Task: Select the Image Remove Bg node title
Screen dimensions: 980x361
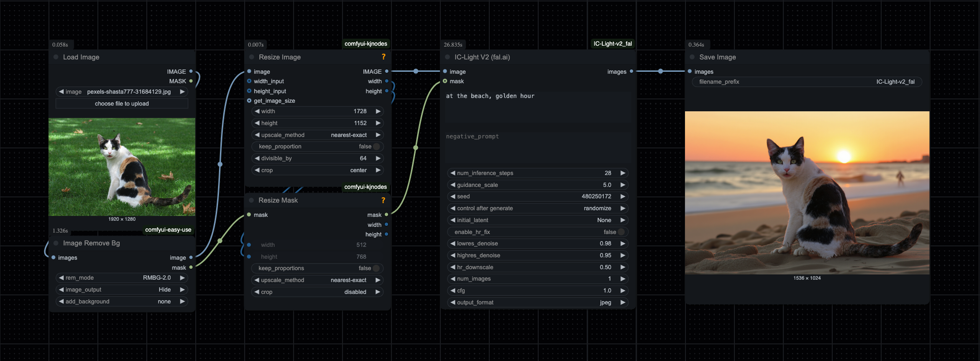Action: (91, 243)
